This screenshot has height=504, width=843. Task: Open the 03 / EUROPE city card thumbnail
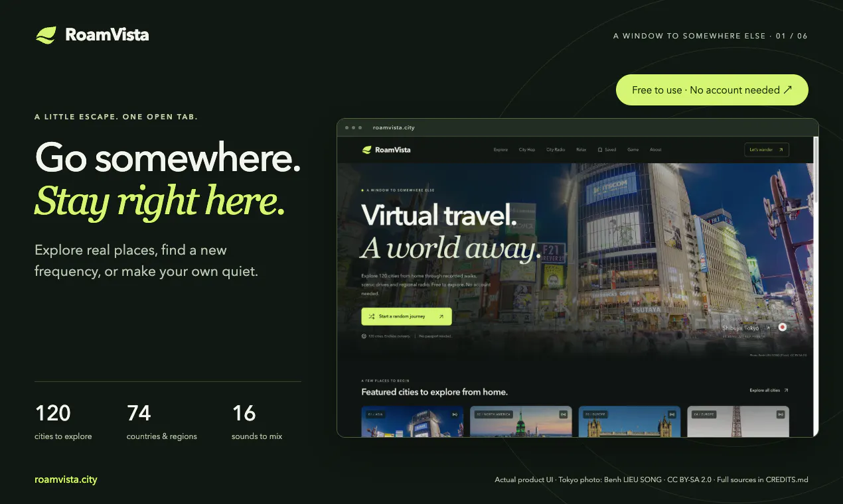point(629,422)
